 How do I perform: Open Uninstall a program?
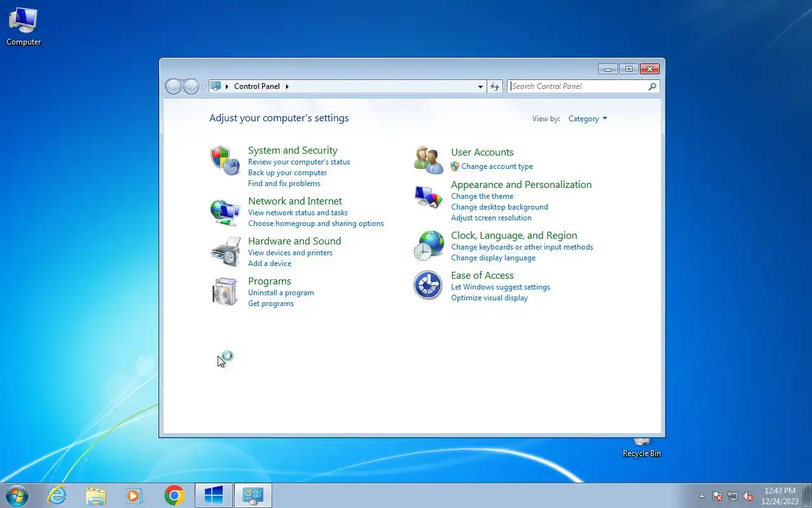coord(281,293)
